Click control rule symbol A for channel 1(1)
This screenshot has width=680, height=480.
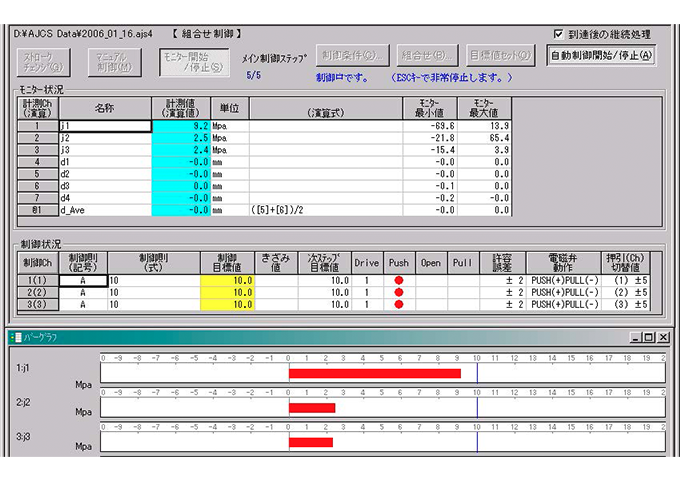[x=83, y=281]
